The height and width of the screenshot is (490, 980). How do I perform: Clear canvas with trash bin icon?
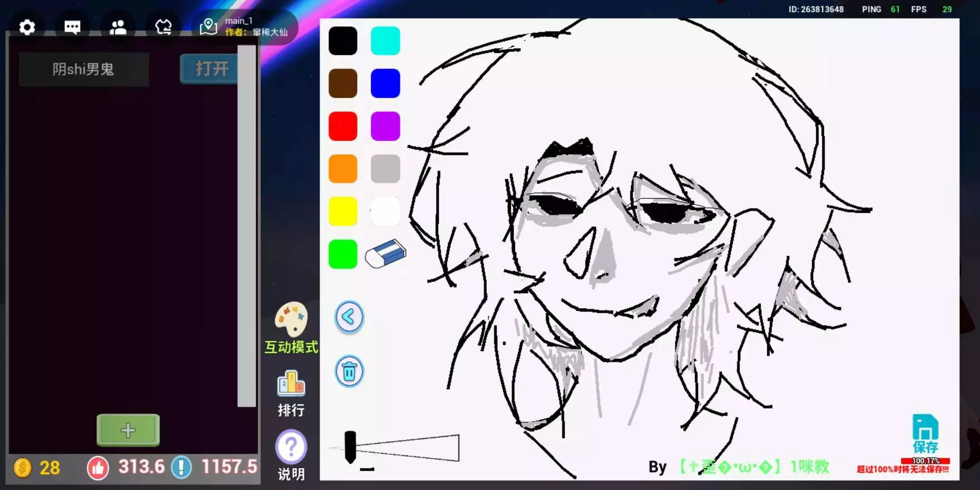tap(349, 372)
